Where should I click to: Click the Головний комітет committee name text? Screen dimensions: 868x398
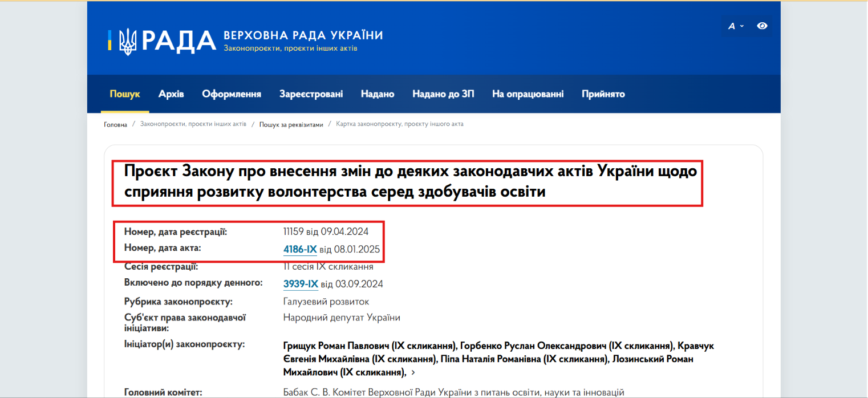tap(454, 392)
